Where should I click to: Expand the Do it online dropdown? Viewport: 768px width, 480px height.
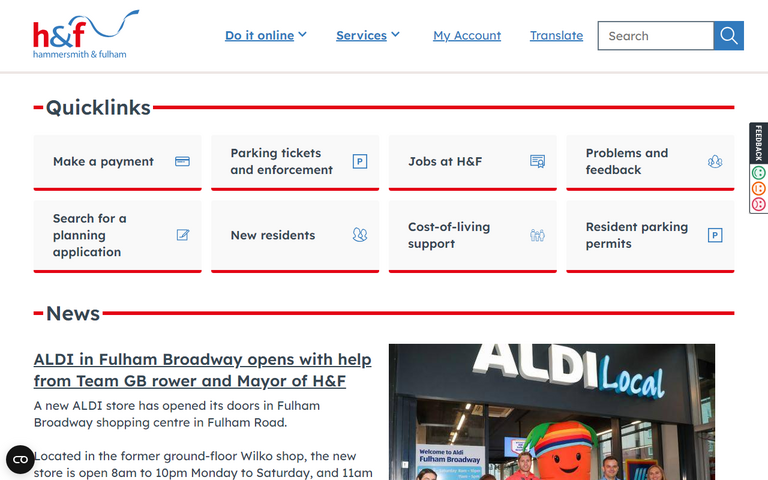click(265, 36)
